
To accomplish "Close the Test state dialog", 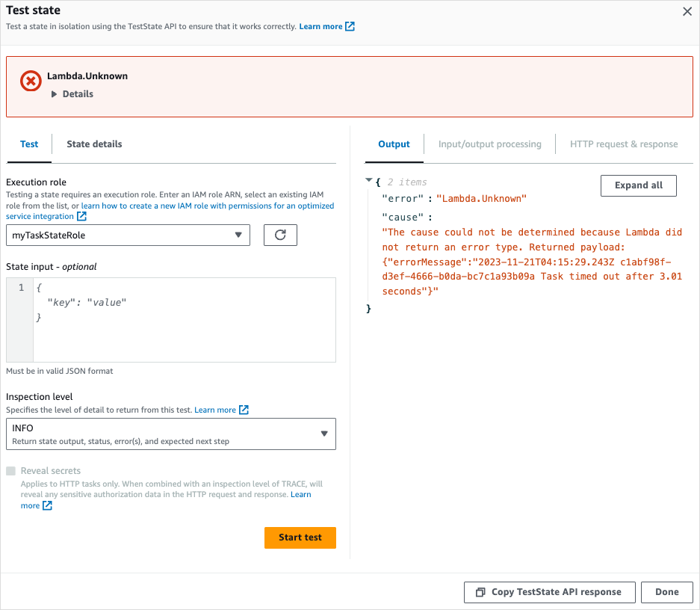I will pyautogui.click(x=689, y=11).
